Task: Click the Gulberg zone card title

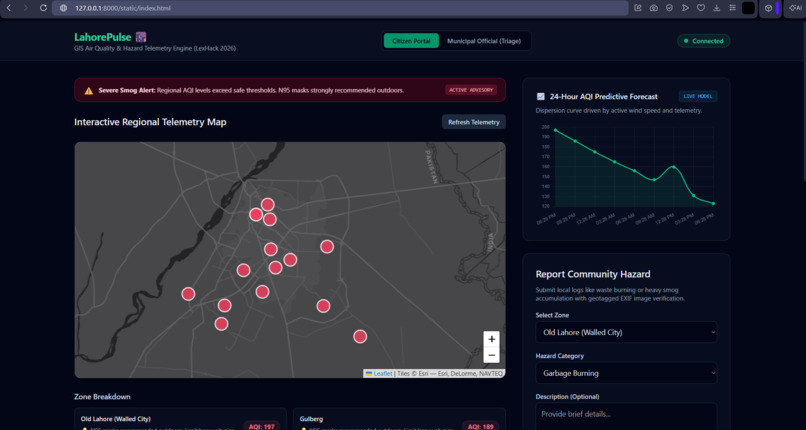Action: click(x=312, y=419)
